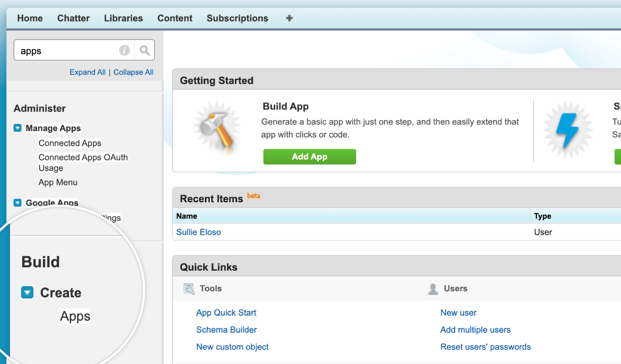The width and height of the screenshot is (621, 364).
Task: Open the Subscriptions tab
Action: pyautogui.click(x=237, y=18)
